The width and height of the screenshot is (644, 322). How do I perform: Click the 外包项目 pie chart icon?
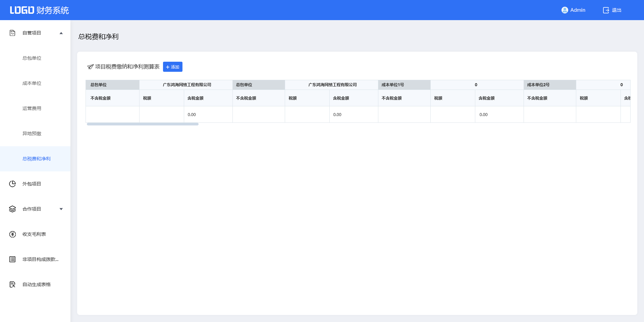click(12, 184)
